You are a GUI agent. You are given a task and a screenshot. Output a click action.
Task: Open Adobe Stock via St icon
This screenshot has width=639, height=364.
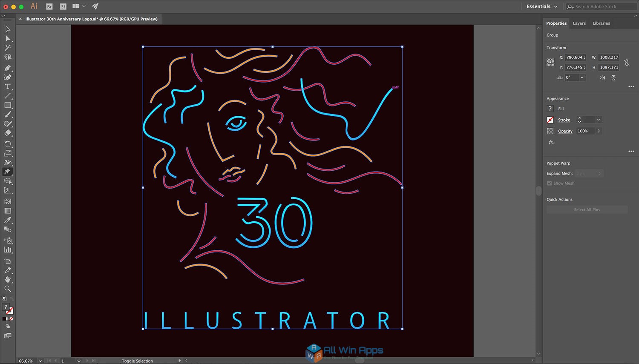tap(63, 6)
